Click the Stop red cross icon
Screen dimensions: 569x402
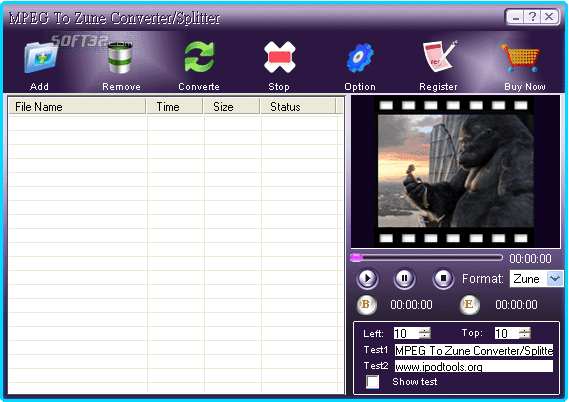[279, 57]
